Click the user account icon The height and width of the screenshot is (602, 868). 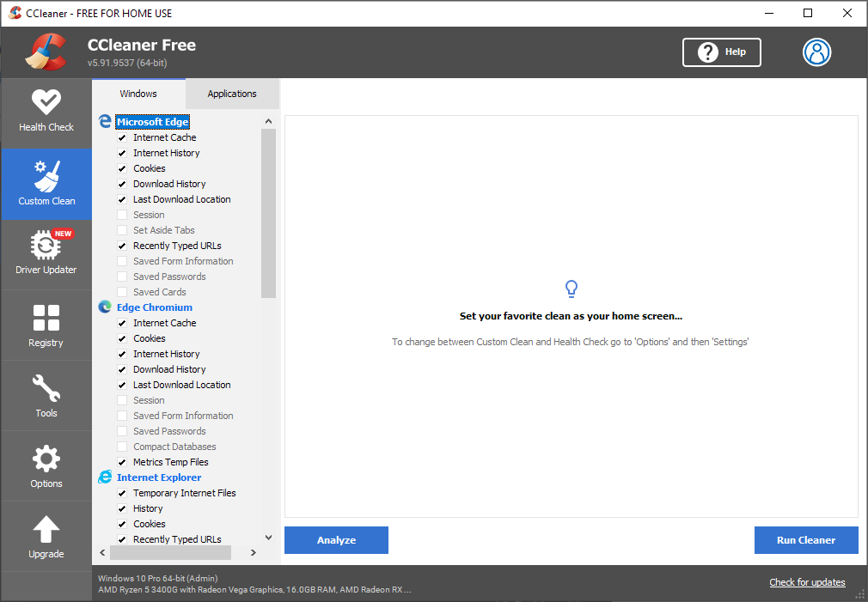point(816,52)
